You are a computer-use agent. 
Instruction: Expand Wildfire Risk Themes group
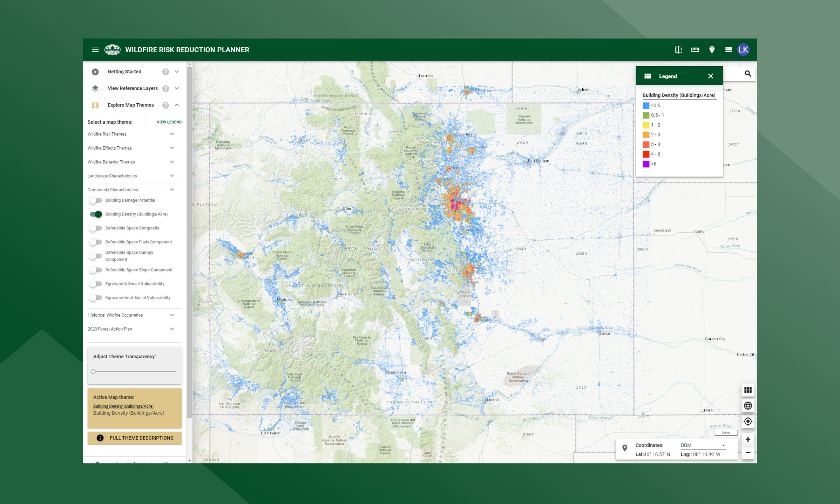pyautogui.click(x=172, y=134)
